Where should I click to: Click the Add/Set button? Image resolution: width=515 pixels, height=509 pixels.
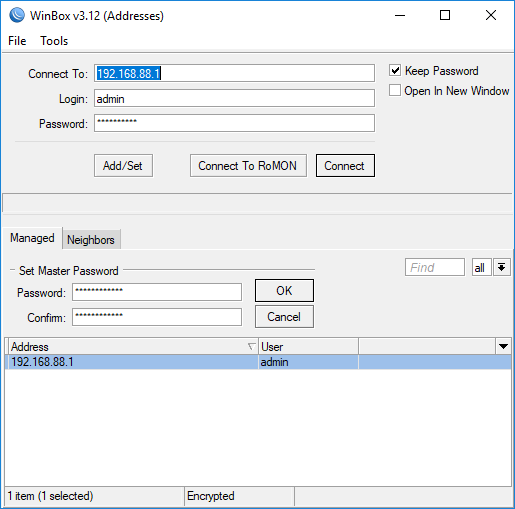123,166
